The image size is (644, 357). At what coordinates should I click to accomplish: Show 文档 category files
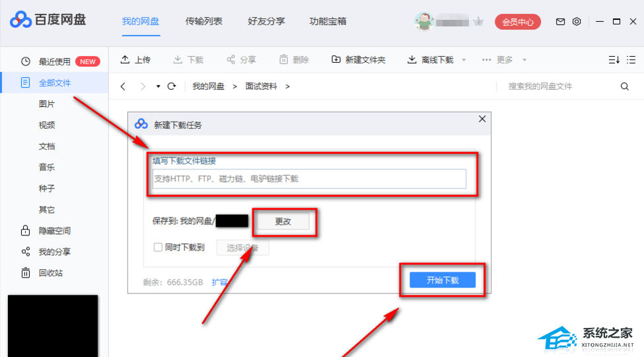(47, 146)
